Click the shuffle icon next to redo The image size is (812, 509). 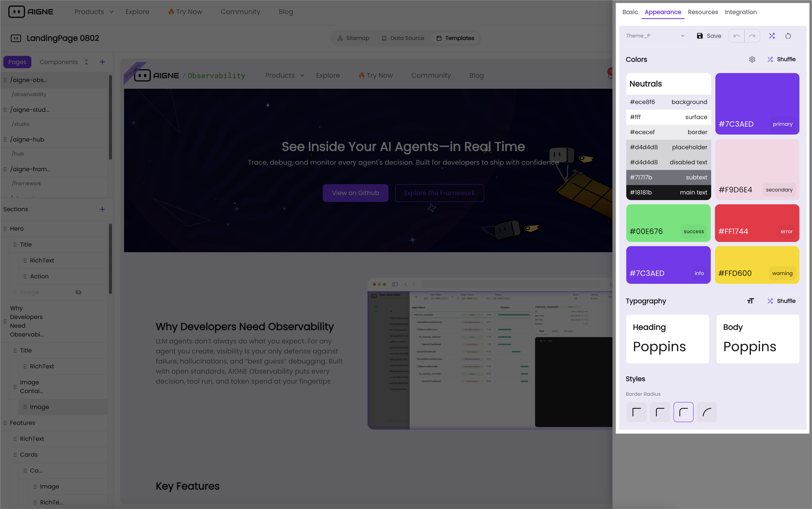point(772,36)
